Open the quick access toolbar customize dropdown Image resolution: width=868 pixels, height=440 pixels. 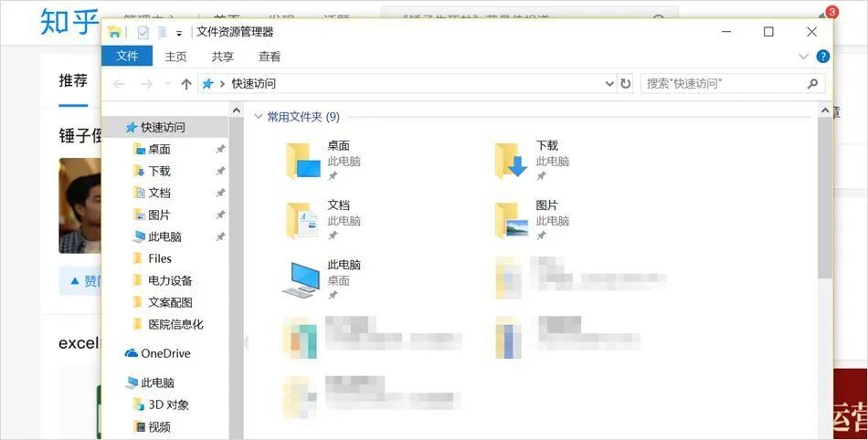179,33
